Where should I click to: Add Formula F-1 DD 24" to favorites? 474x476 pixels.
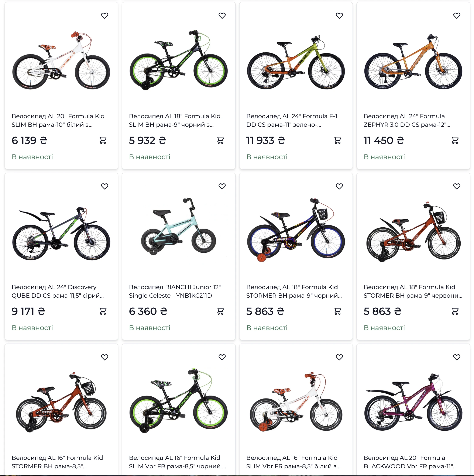(x=339, y=15)
